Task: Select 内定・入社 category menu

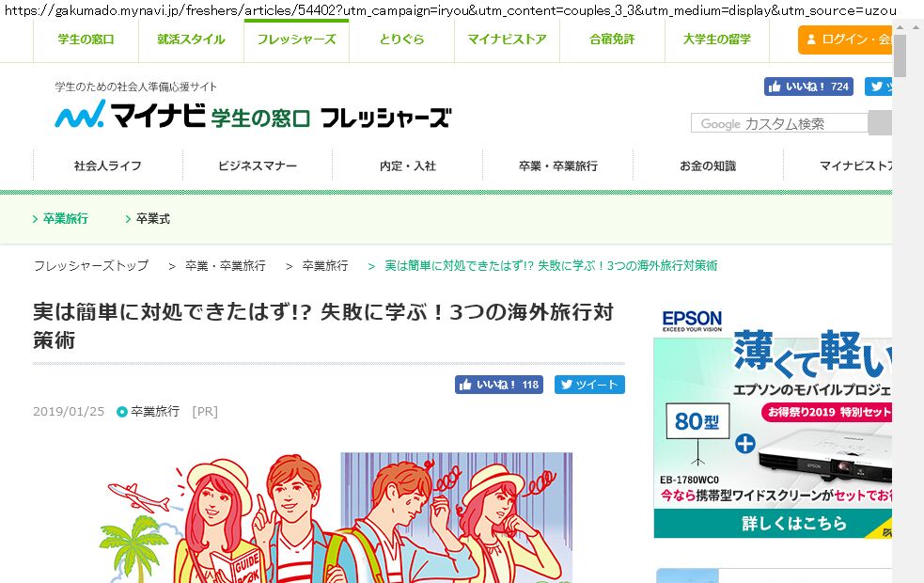Action: (407, 165)
